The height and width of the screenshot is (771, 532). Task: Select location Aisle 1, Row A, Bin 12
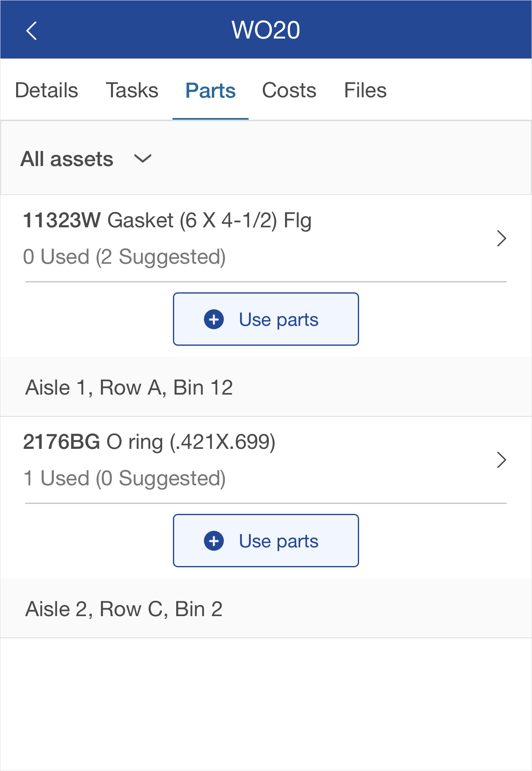pos(266,387)
